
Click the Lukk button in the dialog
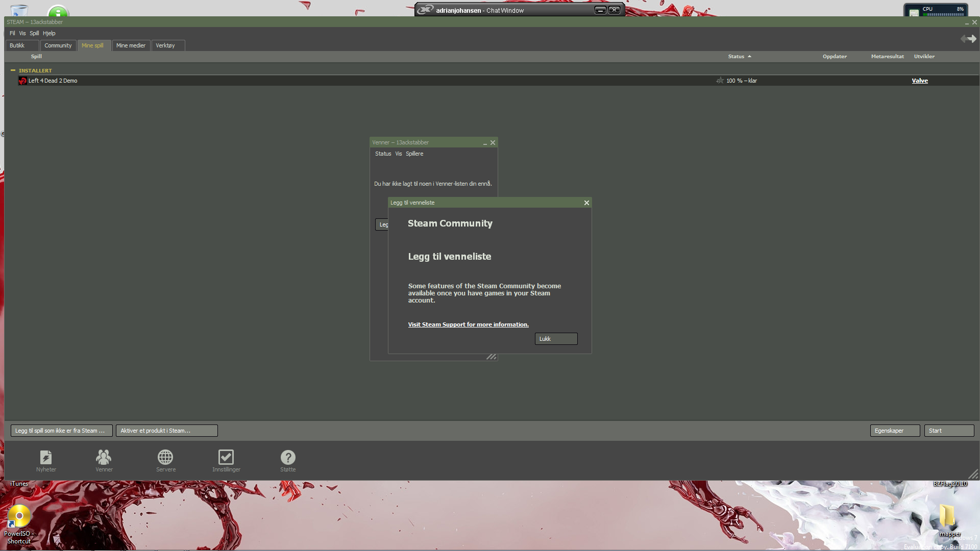pyautogui.click(x=556, y=339)
